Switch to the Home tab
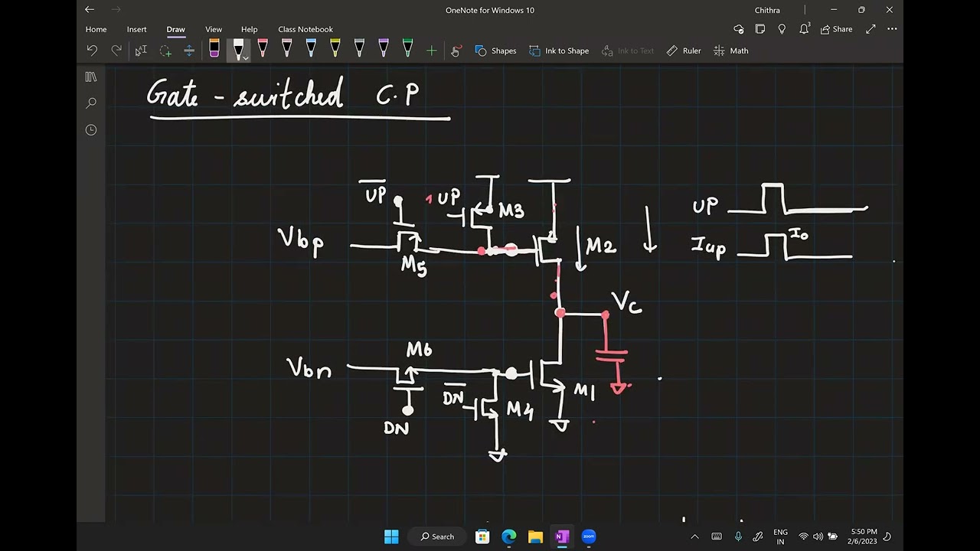The image size is (980, 551). tap(96, 29)
